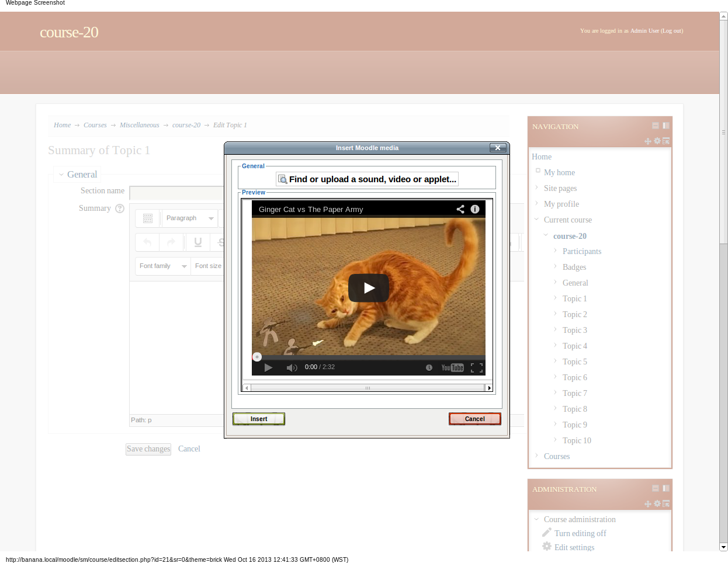Play video using the center play button
Screen dimensions: 728x563
[369, 288]
